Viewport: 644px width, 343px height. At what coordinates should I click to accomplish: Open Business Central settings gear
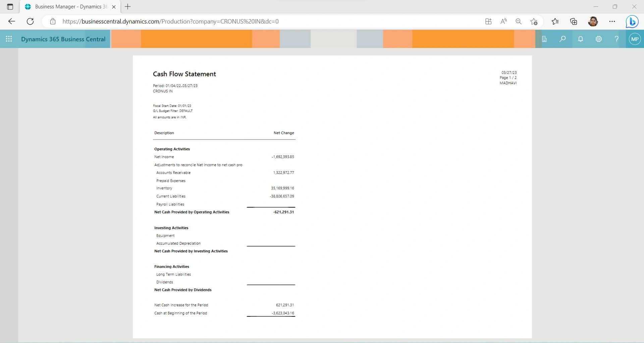pos(599,39)
